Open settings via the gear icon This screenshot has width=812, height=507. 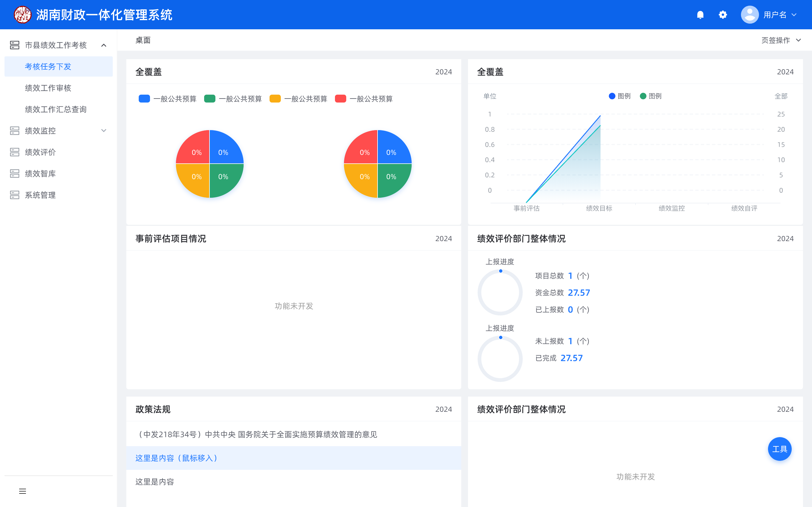click(723, 15)
